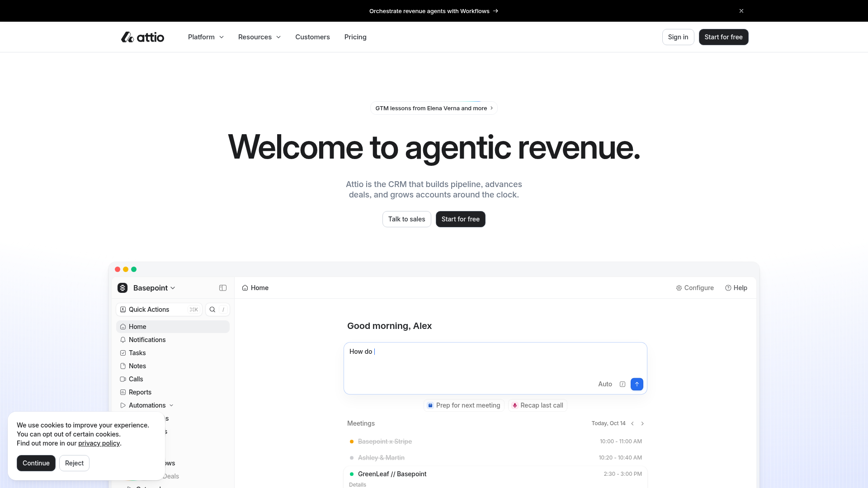Viewport: 868px width, 488px height.
Task: Go to previous day in Meetings
Action: (632, 423)
